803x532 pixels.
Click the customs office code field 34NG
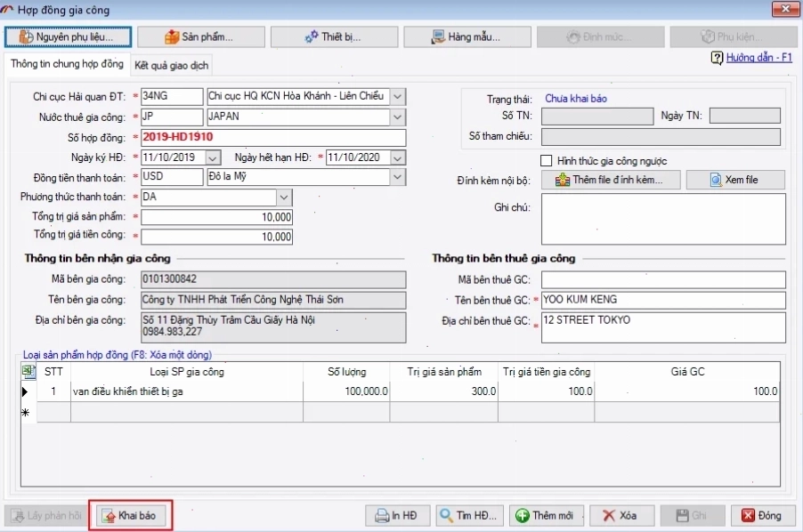[x=172, y=96]
